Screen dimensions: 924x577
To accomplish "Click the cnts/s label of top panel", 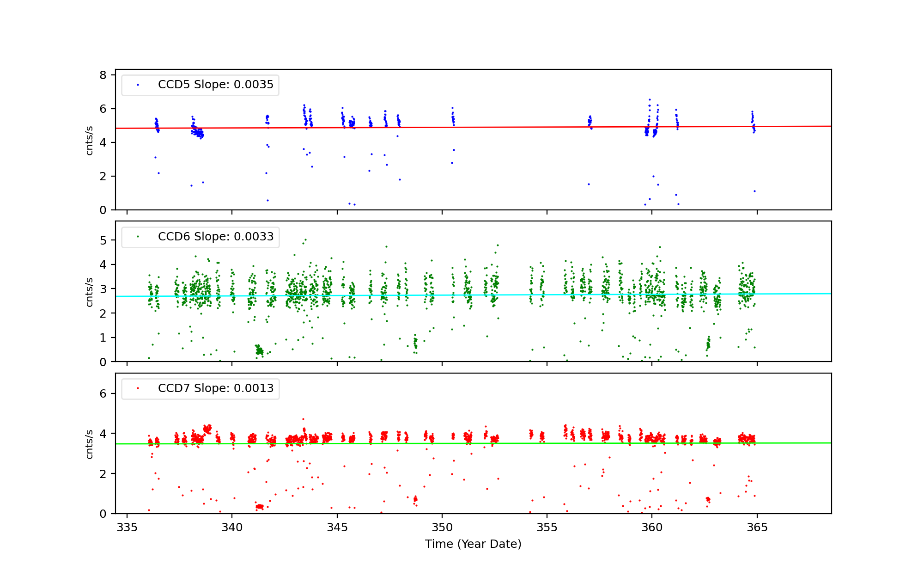I will [90, 140].
